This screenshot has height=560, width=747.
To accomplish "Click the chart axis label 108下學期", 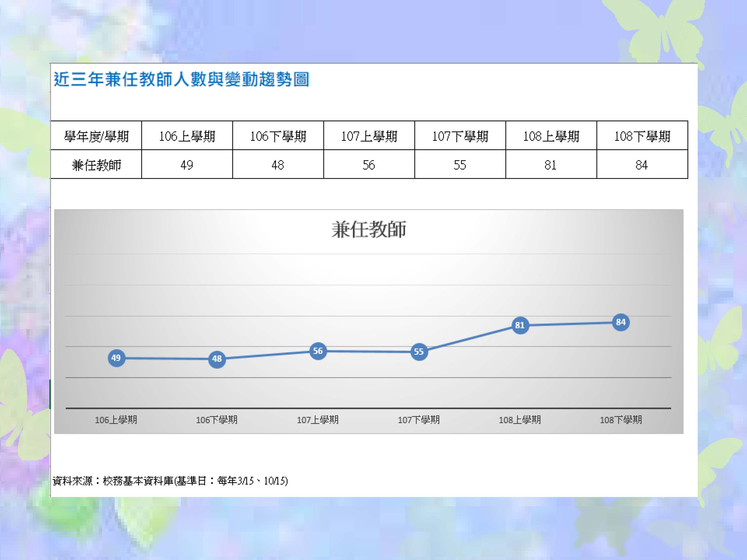I will tap(621, 420).
